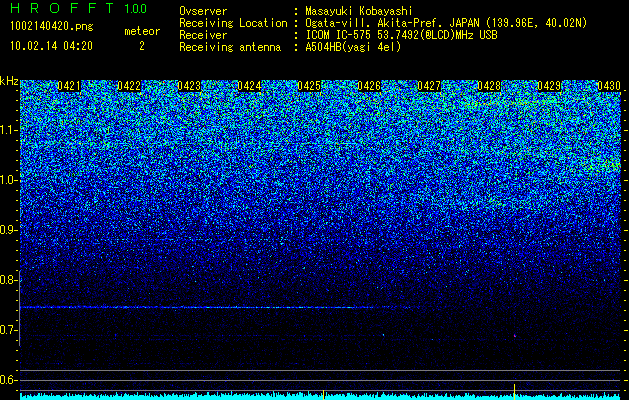
Task: Click the 'Receiving Location' label
Action: coord(233,23)
